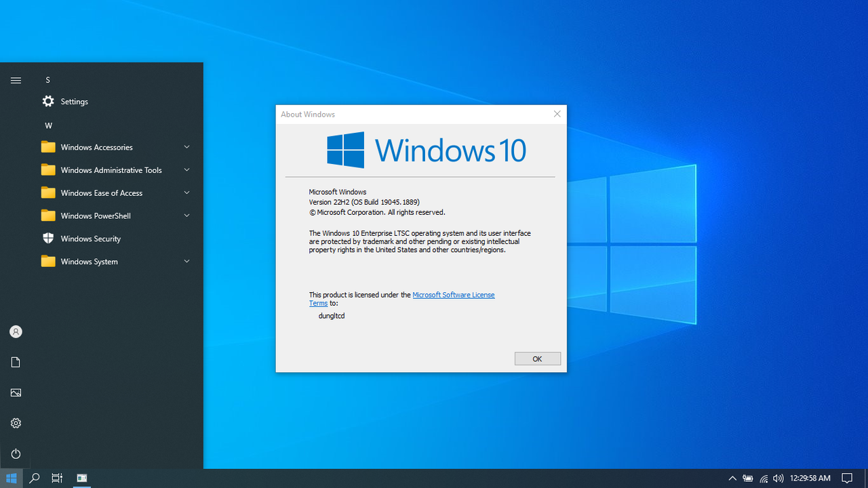Expand Windows System with its chevron

(x=186, y=262)
